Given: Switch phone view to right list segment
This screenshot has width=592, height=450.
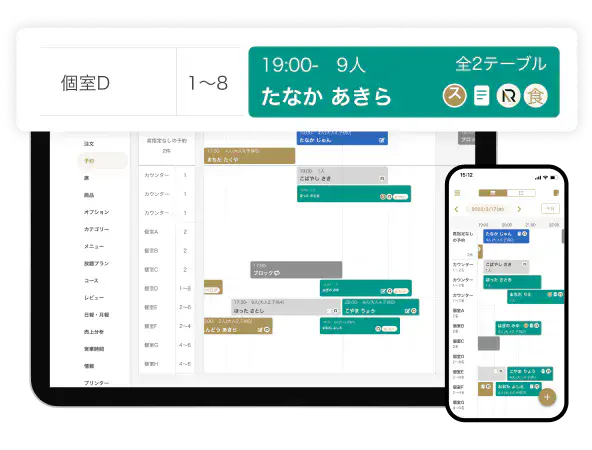Looking at the screenshot, I should (x=521, y=193).
